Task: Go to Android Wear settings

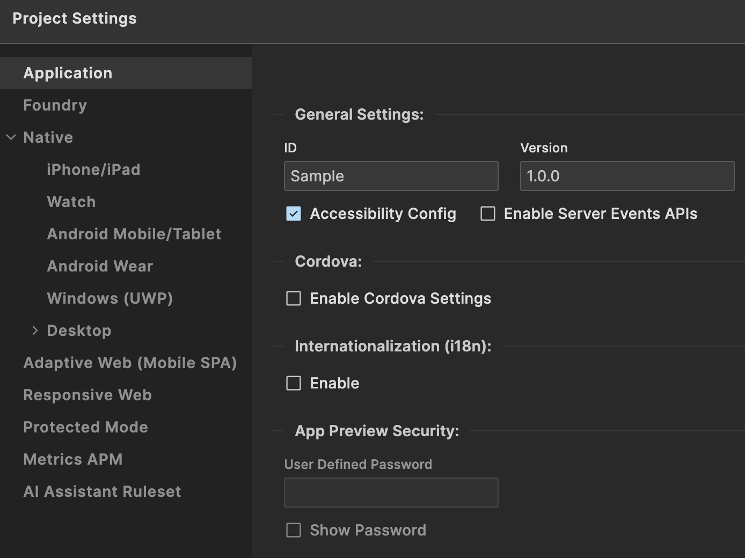Action: [x=100, y=266]
